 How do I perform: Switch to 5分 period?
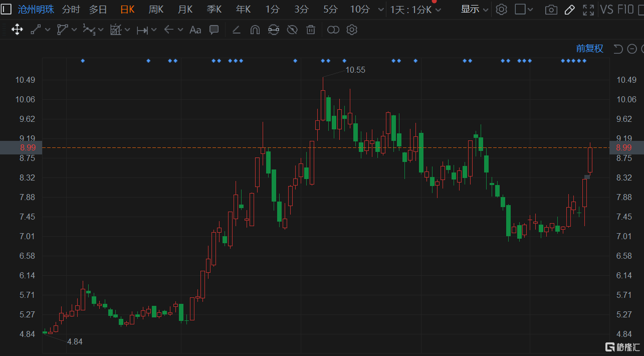(331, 9)
